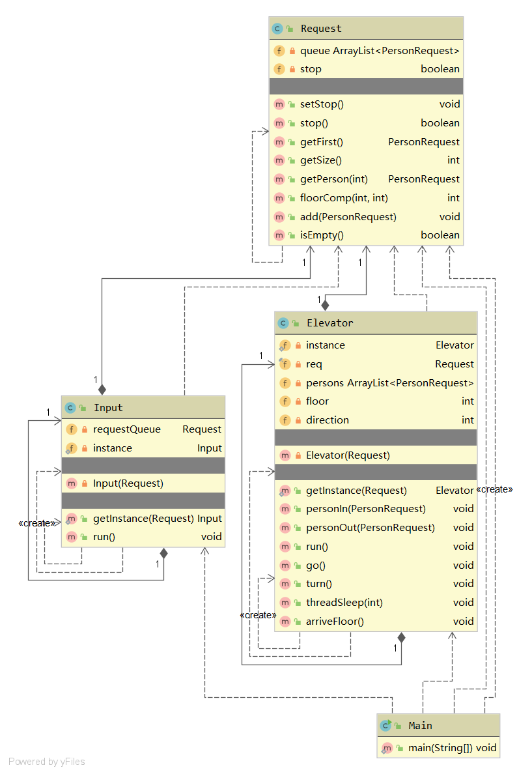Click the public visibility icon beside Request class name

point(290,29)
